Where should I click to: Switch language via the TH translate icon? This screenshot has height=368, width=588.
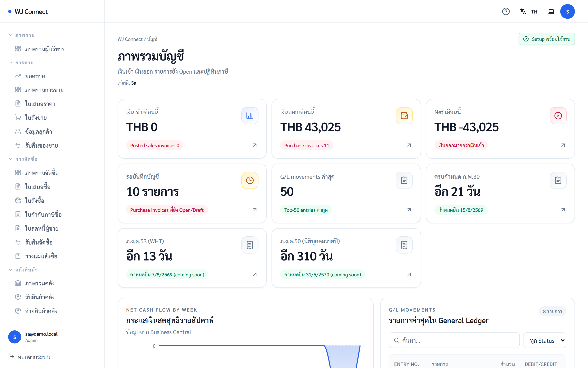(528, 11)
